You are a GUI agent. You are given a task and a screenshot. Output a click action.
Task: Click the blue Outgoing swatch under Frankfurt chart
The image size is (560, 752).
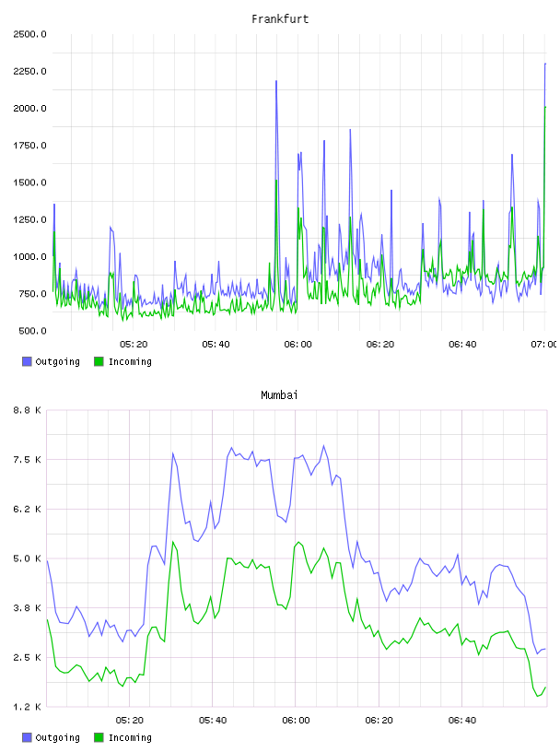point(27,361)
